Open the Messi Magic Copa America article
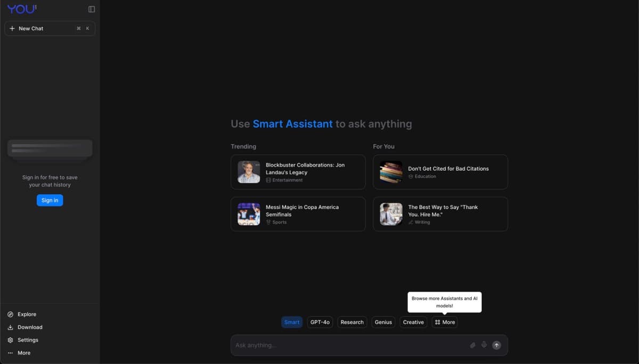This screenshot has width=639, height=364. tap(298, 214)
